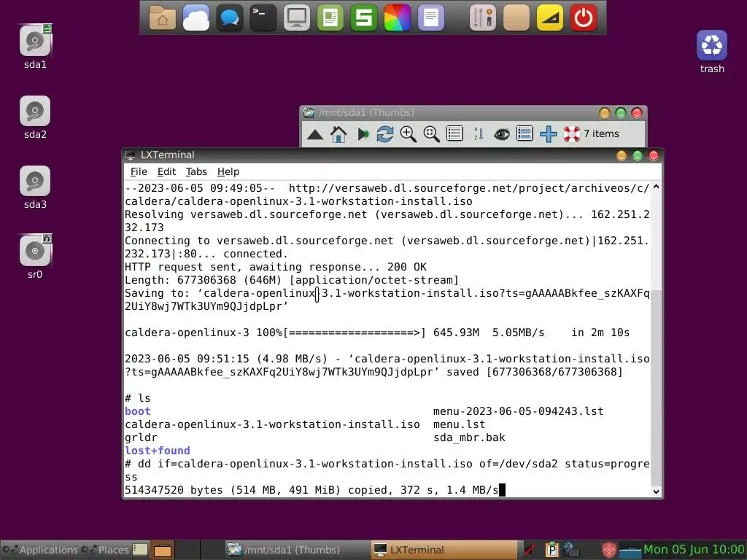The height and width of the screenshot is (560, 747).
Task: Click the blue plus icon
Action: [549, 134]
